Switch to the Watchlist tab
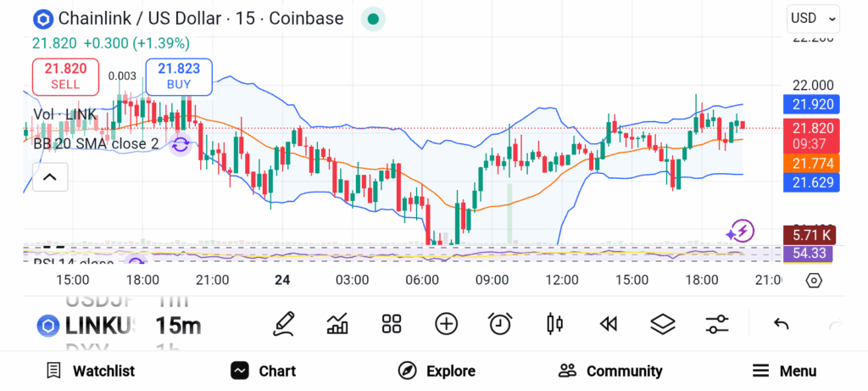868x391 pixels. tap(91, 371)
